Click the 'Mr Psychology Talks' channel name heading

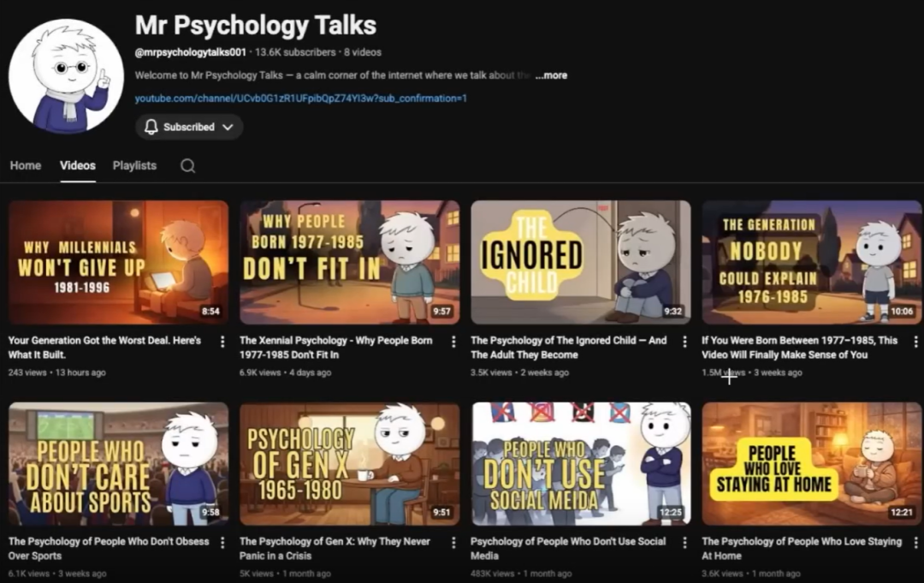[x=256, y=26]
